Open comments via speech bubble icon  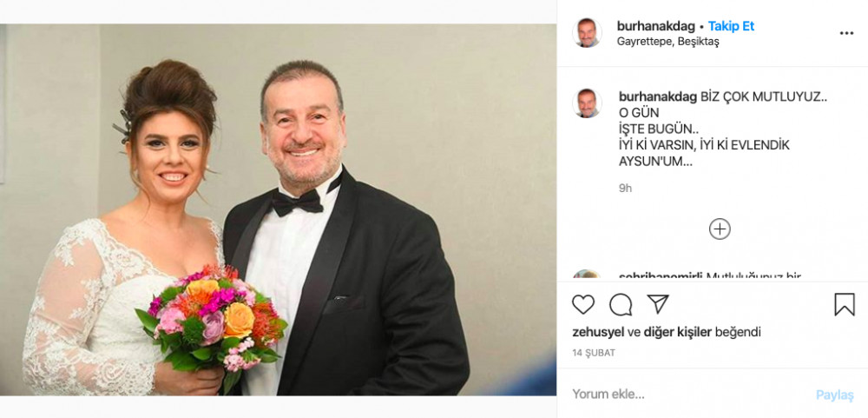click(621, 304)
